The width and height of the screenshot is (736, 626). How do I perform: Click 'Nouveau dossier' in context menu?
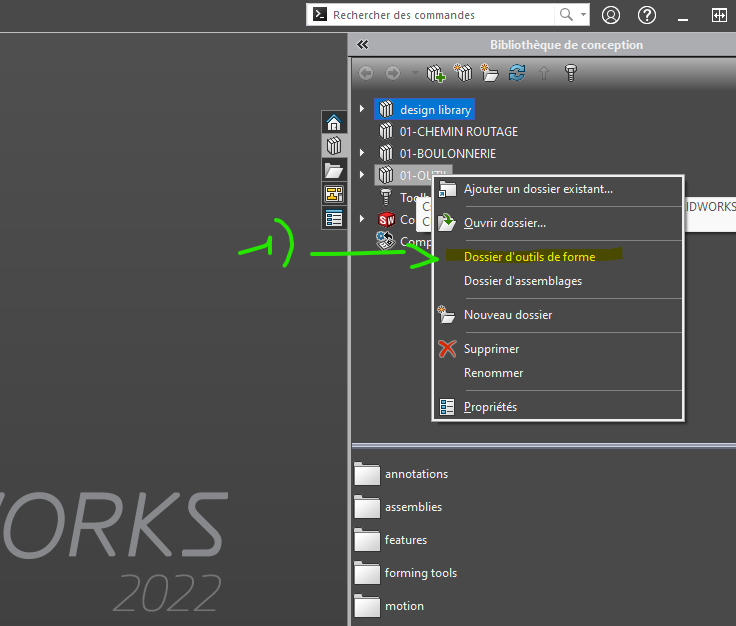point(508,315)
